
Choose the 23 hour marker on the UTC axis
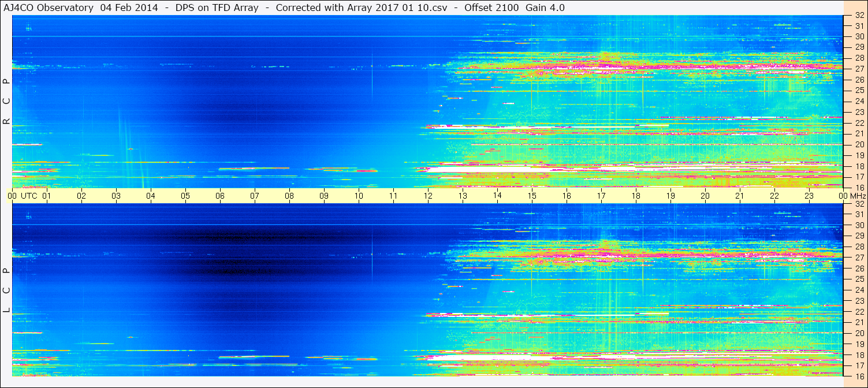[809, 196]
